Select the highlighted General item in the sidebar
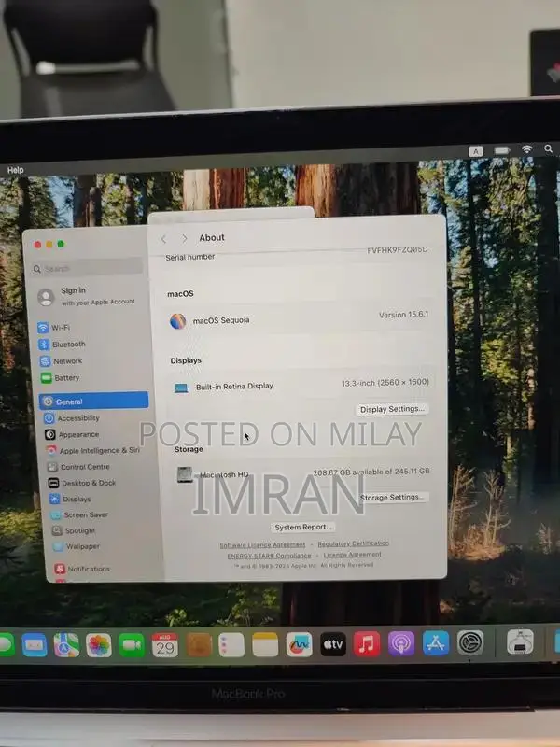The height and width of the screenshot is (747, 560). [94, 401]
